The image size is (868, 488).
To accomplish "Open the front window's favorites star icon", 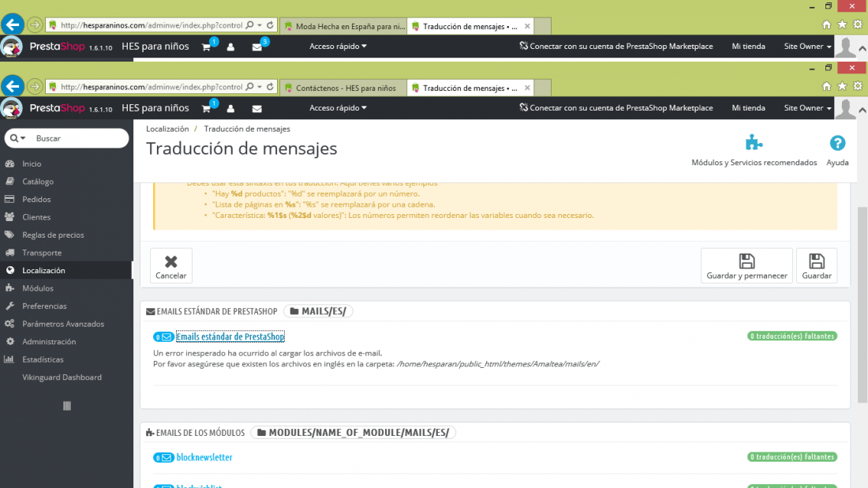I will click(842, 86).
